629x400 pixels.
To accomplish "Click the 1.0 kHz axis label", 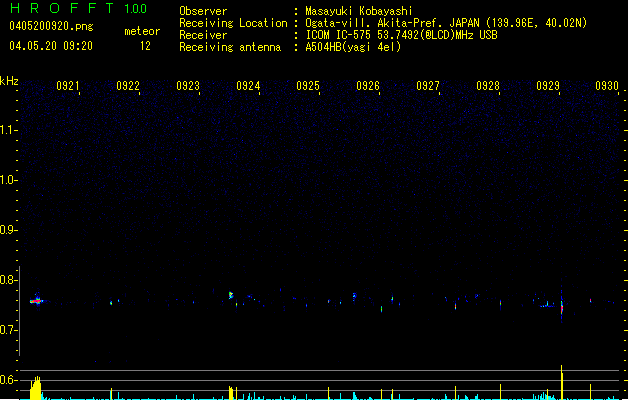I will click(x=8, y=180).
